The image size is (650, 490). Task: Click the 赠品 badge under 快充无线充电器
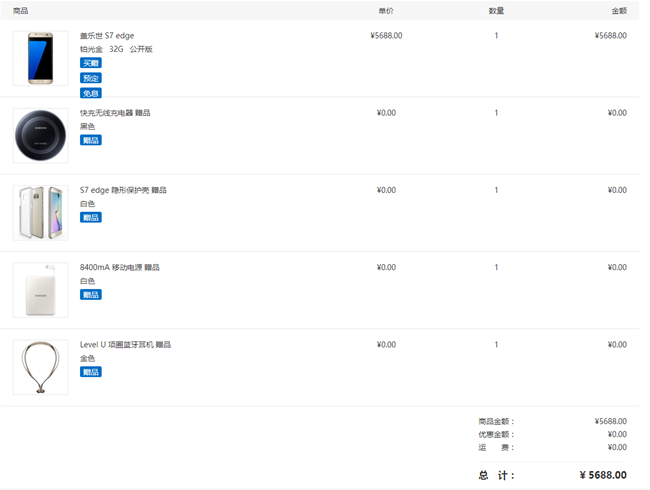(x=91, y=140)
